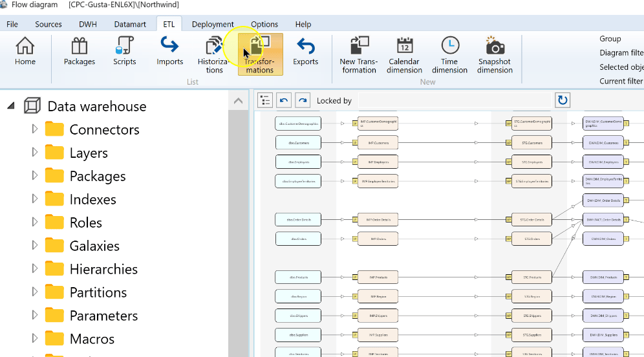Image resolution: width=644 pixels, height=357 pixels.
Task: Select the dbo.Products source node
Action: pyautogui.click(x=298, y=277)
